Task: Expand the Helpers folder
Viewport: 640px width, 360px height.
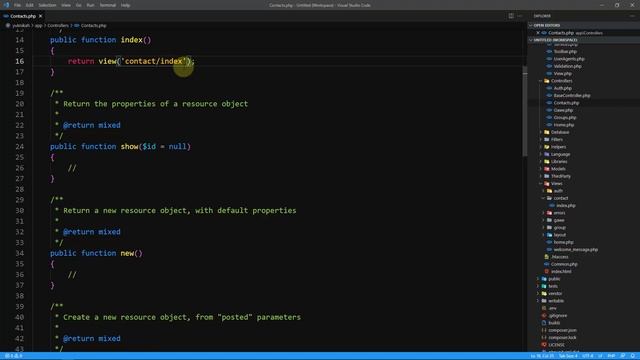Action: tap(558, 147)
